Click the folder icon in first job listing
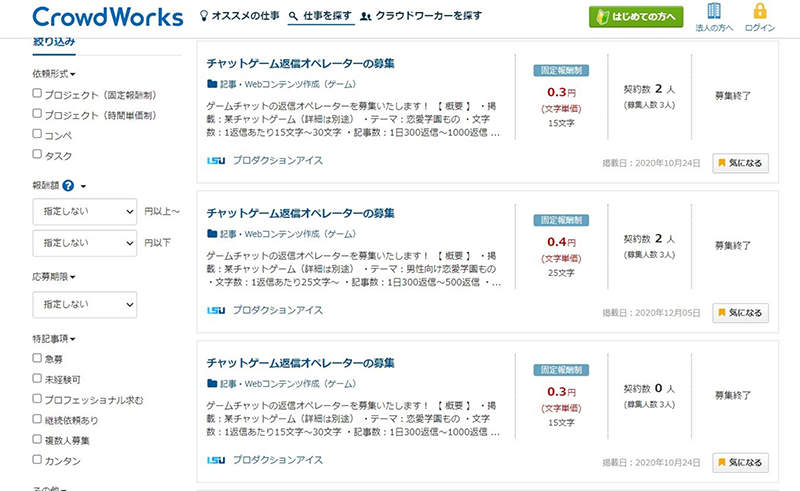800x491 pixels. coord(212,84)
